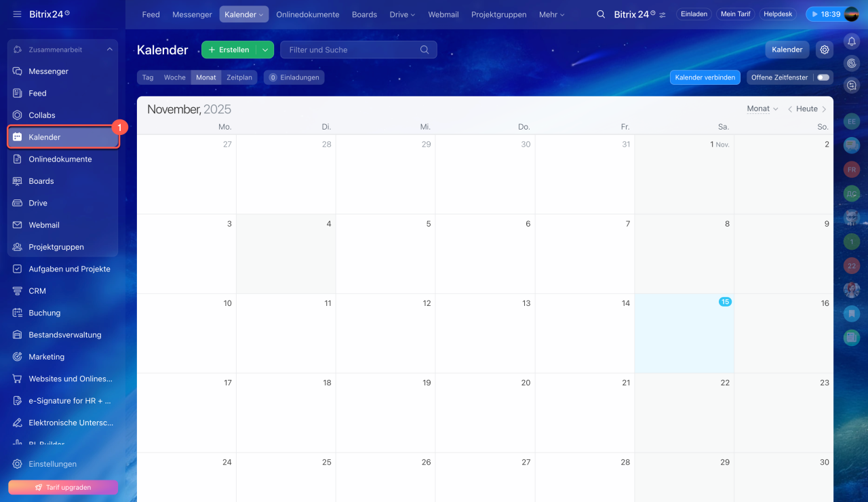Start the 18:39 work time timer
The width and height of the screenshot is (868, 502).
[x=824, y=14]
